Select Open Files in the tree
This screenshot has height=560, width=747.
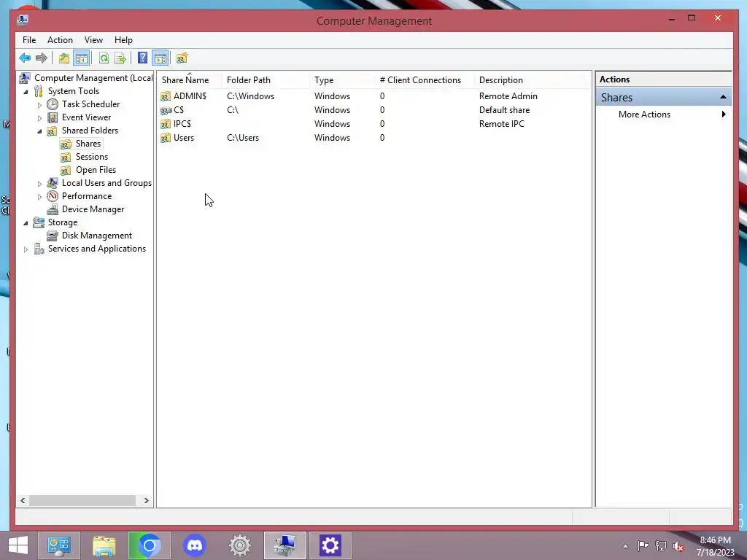click(x=96, y=170)
